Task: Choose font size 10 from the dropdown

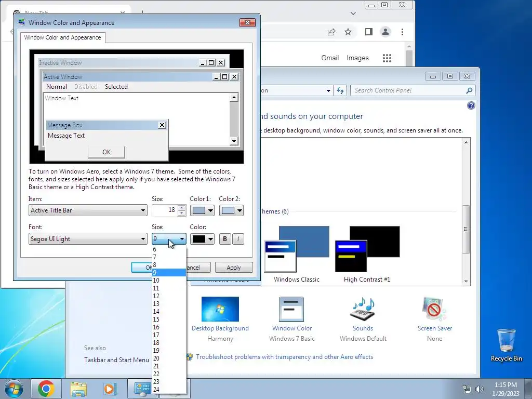Action: [169, 281]
